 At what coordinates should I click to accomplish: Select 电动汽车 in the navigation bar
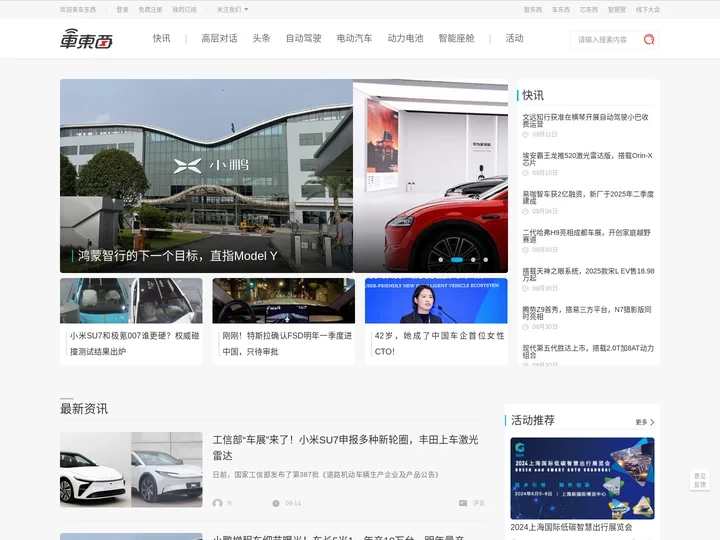click(354, 39)
